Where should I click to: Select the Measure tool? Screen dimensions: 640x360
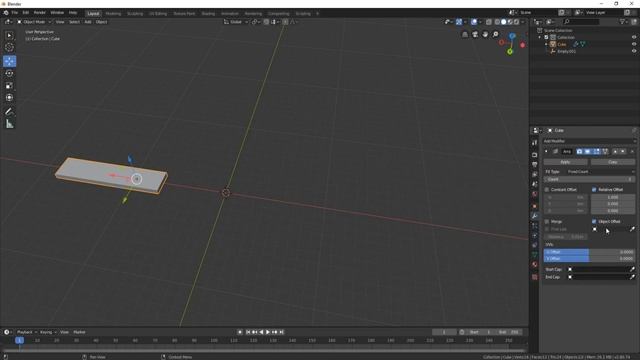click(9, 124)
